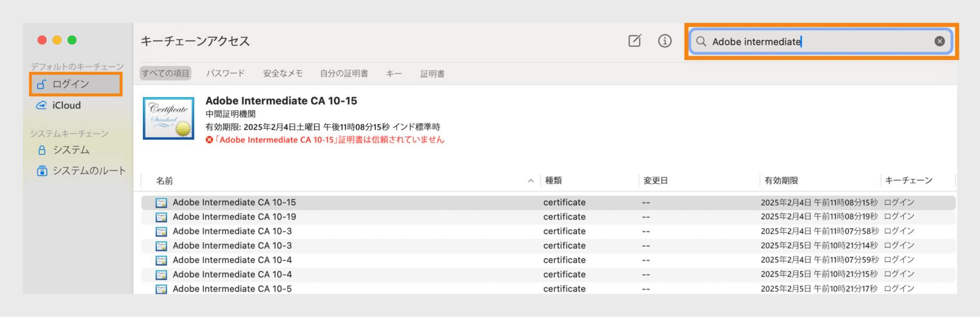Click the expiry date 2025年2月4日 午前11時08分19秒
This screenshot has height=317, width=980.
[x=819, y=217]
